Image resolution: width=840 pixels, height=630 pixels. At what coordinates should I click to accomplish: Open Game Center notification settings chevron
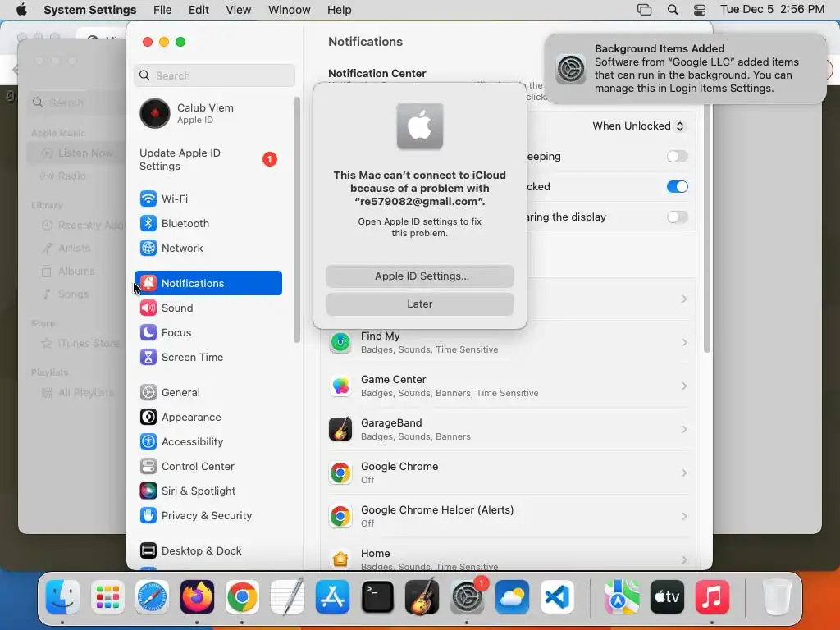(x=684, y=386)
